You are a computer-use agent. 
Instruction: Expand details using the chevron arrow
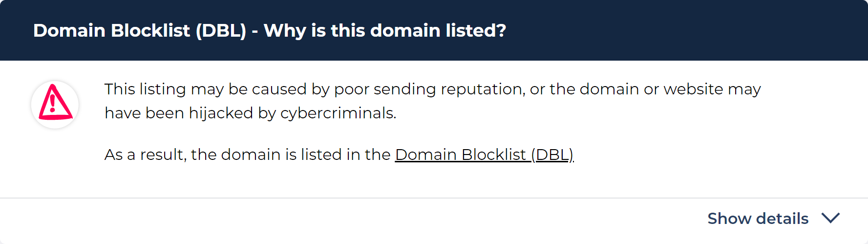tap(830, 218)
